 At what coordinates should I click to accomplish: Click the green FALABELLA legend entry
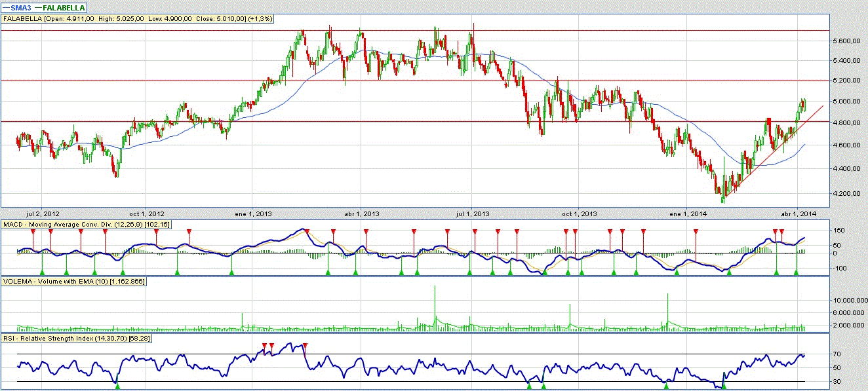click(x=59, y=7)
